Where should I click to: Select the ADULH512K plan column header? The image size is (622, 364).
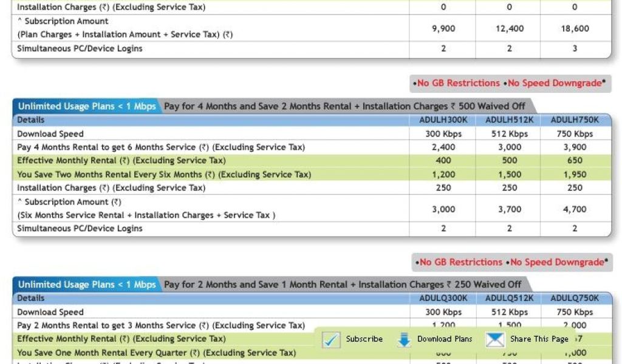coord(509,120)
